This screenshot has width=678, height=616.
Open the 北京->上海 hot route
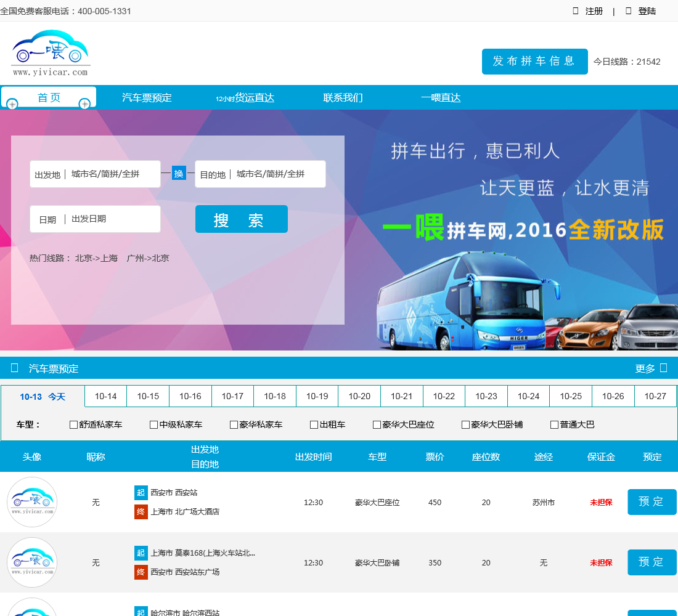point(96,258)
